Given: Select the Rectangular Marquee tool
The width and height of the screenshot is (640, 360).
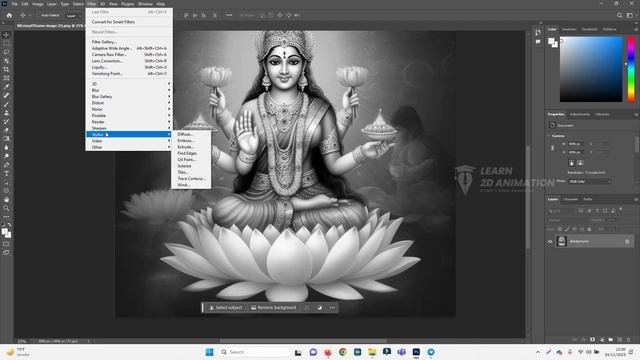Looking at the screenshot, I should [6, 43].
